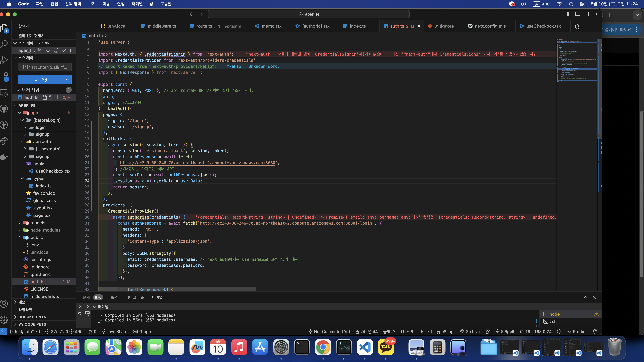
Task: Collapse the 변경 사항 changes group
Action: click(44, 90)
